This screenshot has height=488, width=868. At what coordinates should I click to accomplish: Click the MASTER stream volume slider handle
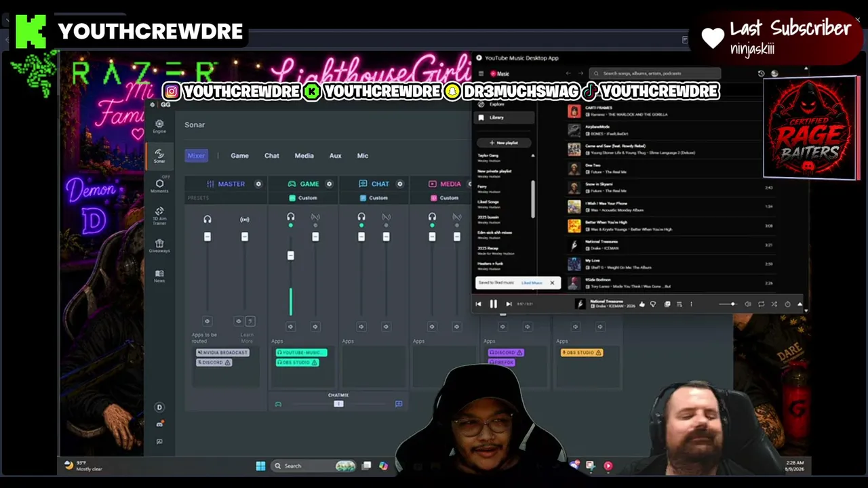[245, 237]
